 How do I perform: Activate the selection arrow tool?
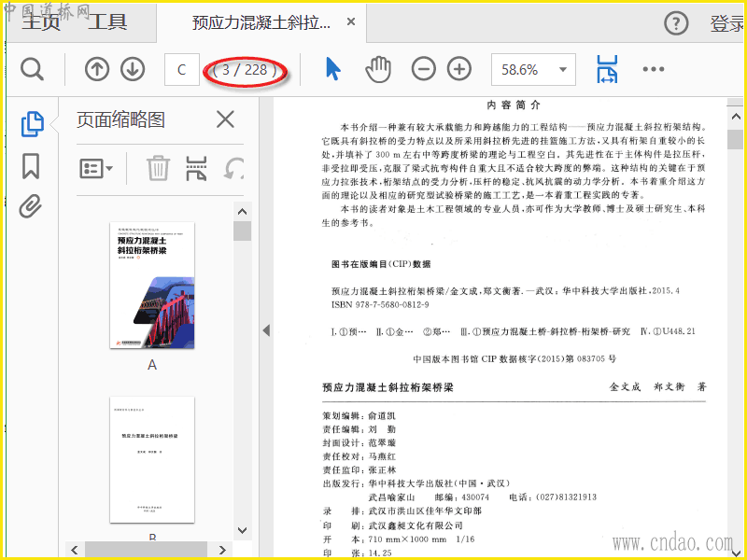pyautogui.click(x=333, y=69)
